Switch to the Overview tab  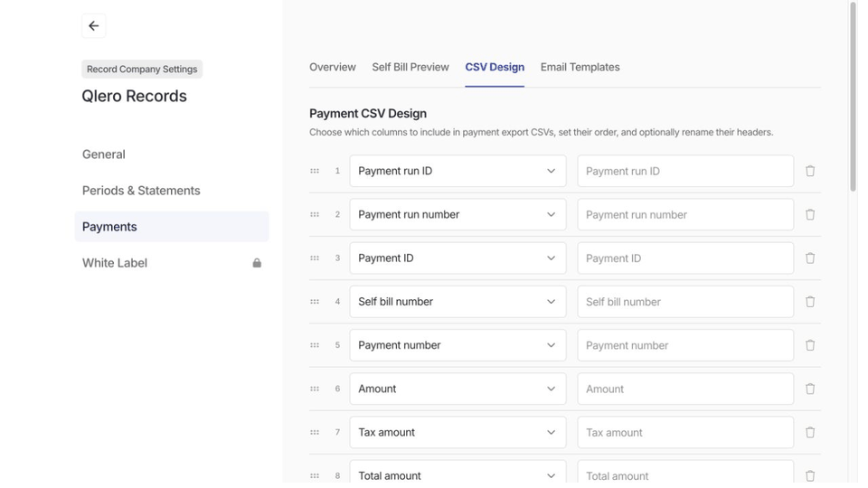click(x=332, y=68)
